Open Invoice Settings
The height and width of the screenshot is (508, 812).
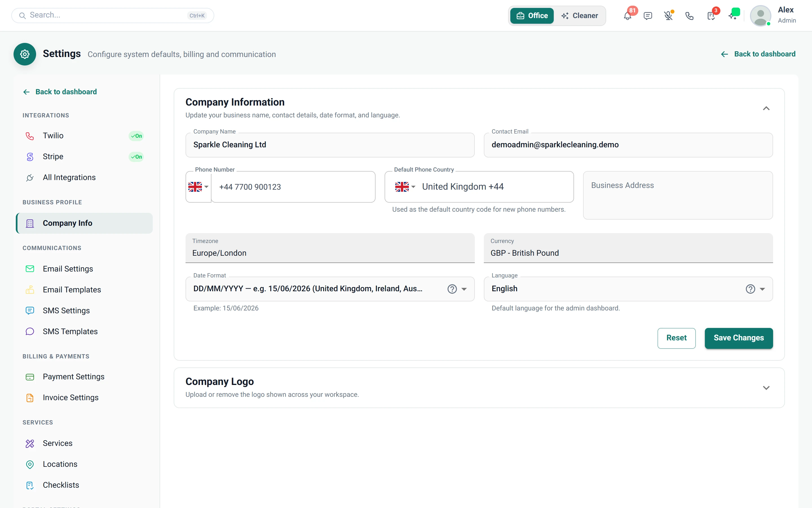tap(84, 397)
